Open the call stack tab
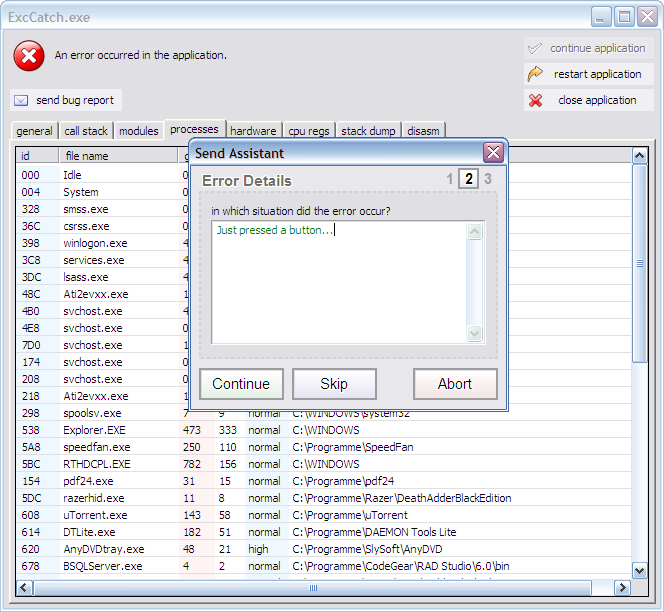 (86, 131)
